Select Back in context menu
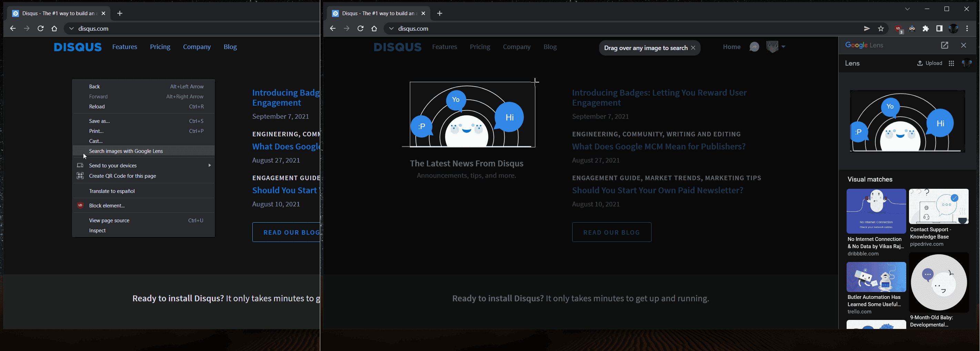Image resolution: width=980 pixels, height=351 pixels. click(143, 87)
